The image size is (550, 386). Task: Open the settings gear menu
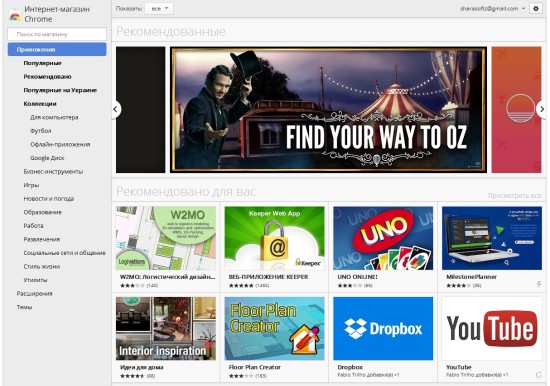click(x=536, y=8)
